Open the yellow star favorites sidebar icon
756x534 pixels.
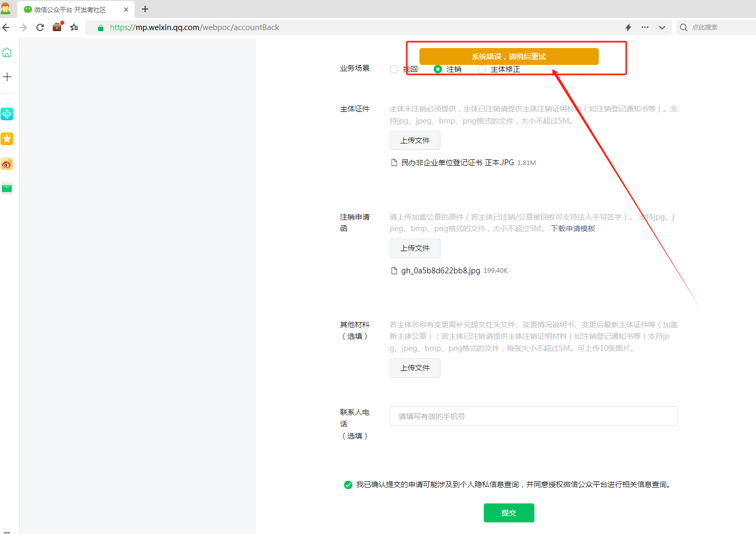(x=7, y=139)
